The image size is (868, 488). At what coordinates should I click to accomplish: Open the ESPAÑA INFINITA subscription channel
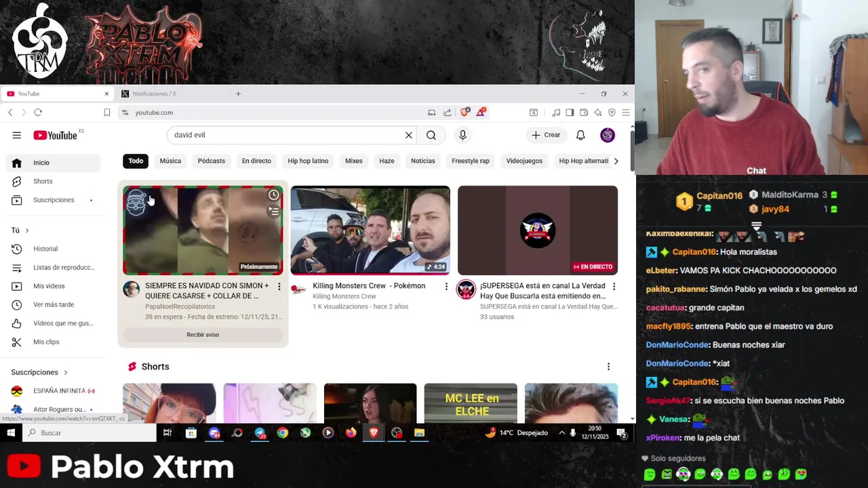coord(53,391)
